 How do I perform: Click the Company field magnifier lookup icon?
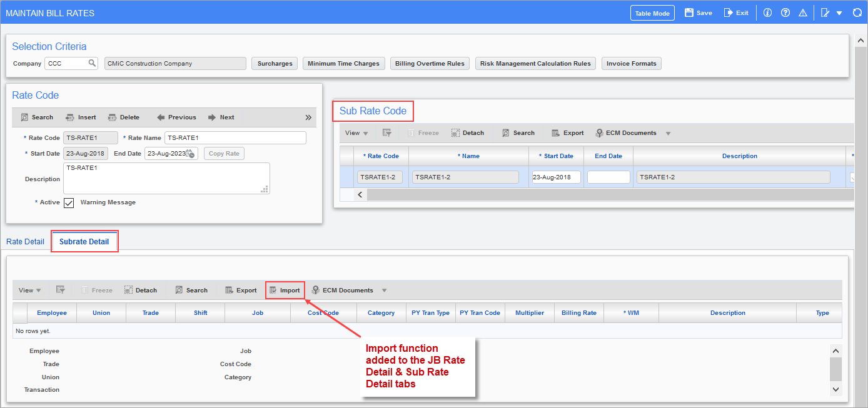point(92,63)
